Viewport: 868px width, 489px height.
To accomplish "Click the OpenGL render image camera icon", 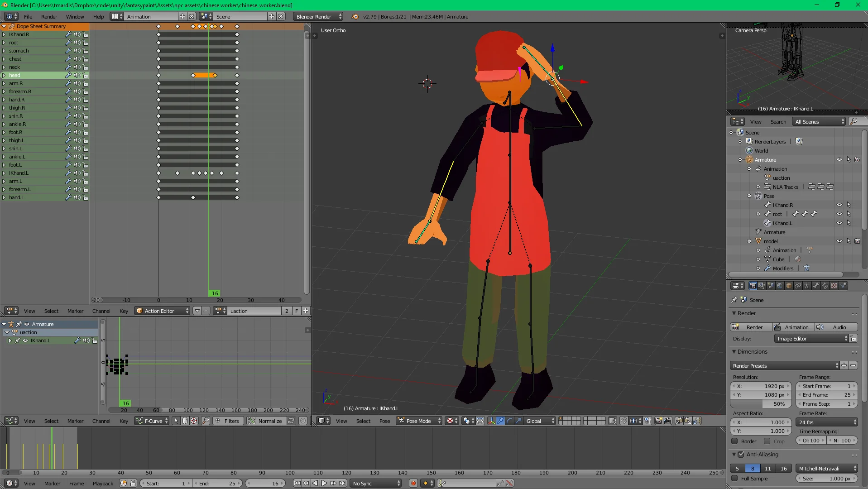I will coord(658,421).
